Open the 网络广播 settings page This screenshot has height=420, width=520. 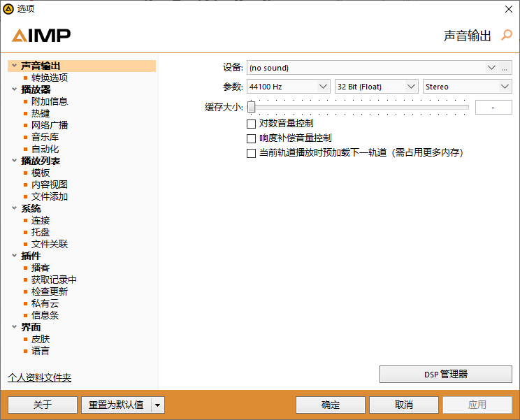pos(50,125)
